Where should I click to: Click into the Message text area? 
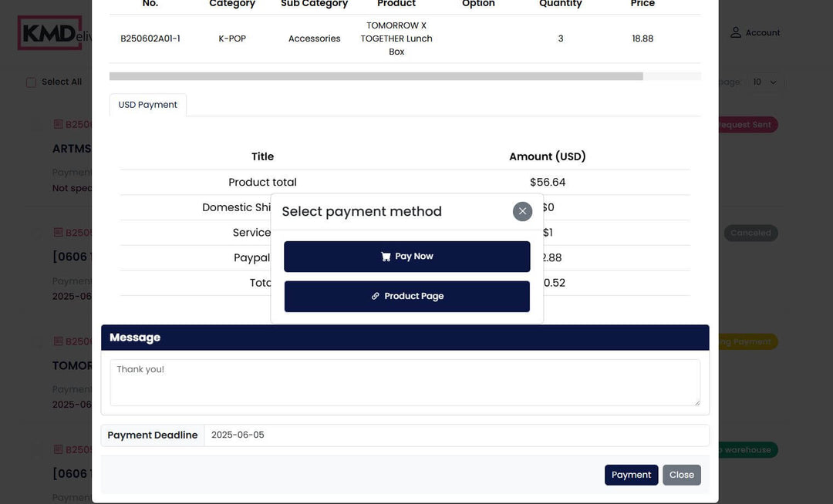click(405, 382)
